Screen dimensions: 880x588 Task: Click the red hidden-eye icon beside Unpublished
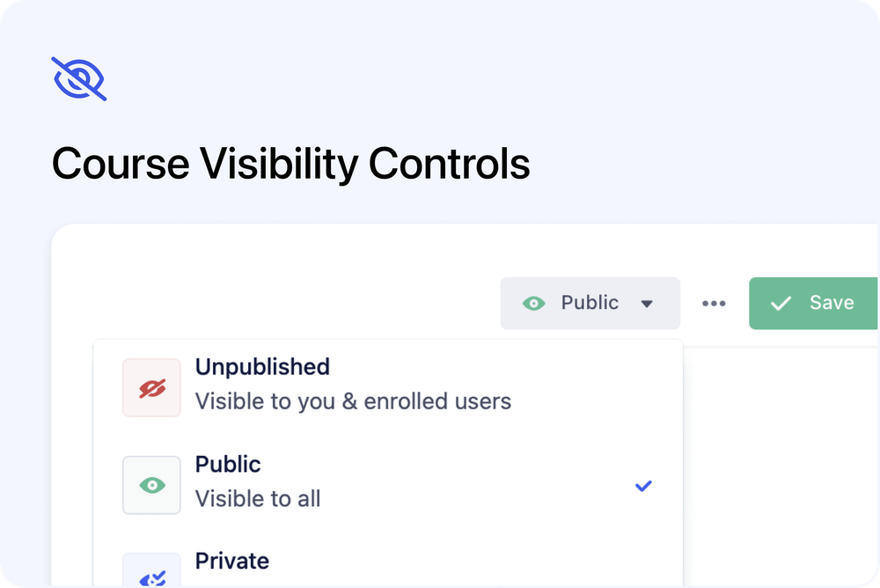coord(151,387)
